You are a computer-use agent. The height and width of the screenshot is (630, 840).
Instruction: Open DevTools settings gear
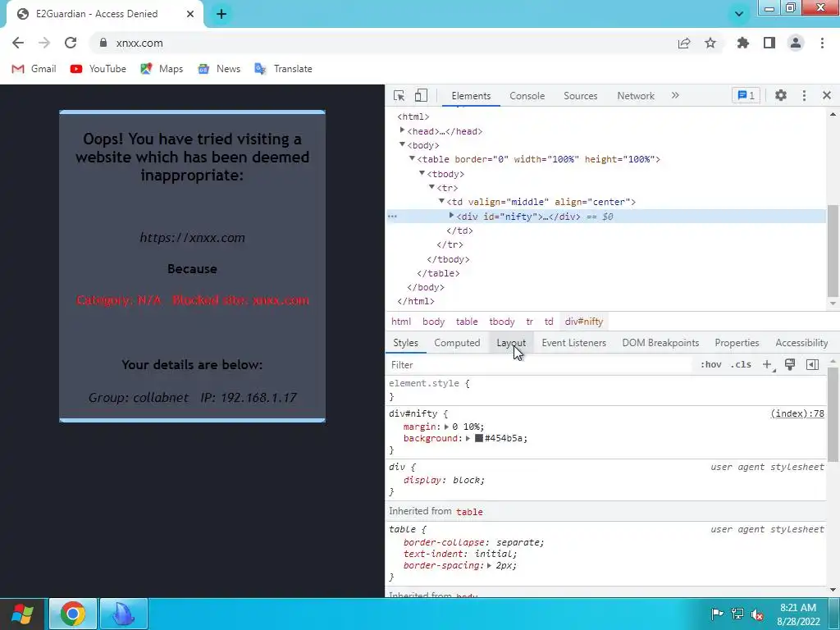click(x=781, y=95)
